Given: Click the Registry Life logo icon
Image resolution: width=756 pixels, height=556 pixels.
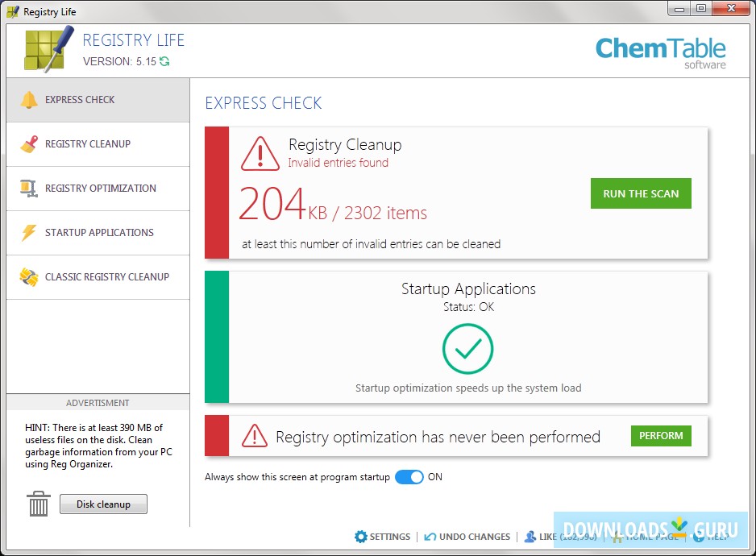Looking at the screenshot, I should (x=48, y=49).
